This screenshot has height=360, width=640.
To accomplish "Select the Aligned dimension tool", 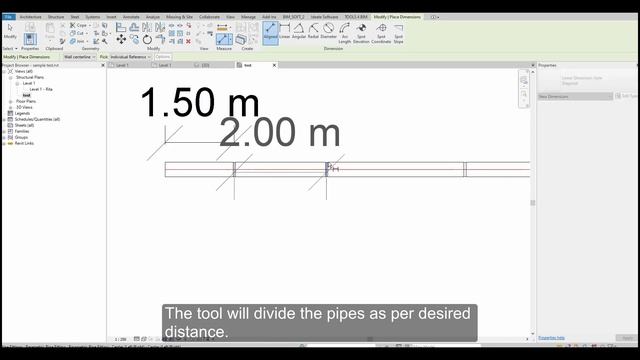I will [270, 33].
